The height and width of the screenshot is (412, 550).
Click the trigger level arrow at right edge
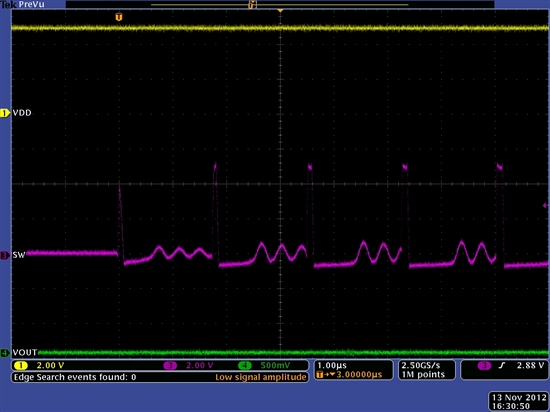coord(545,205)
